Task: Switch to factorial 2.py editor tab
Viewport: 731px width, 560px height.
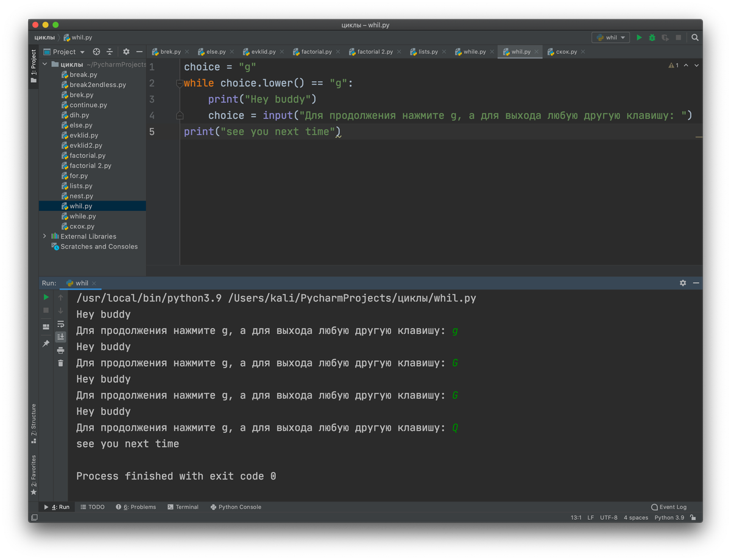Action: pyautogui.click(x=375, y=52)
